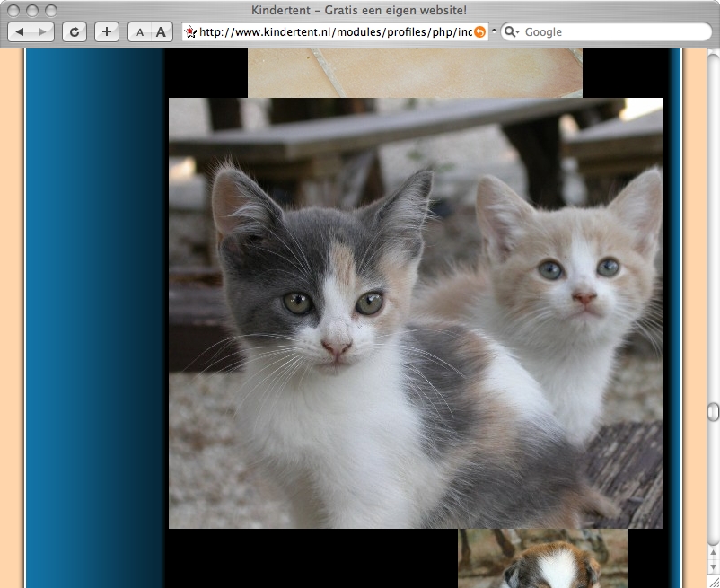Go back using the Back arrow button

20,32
